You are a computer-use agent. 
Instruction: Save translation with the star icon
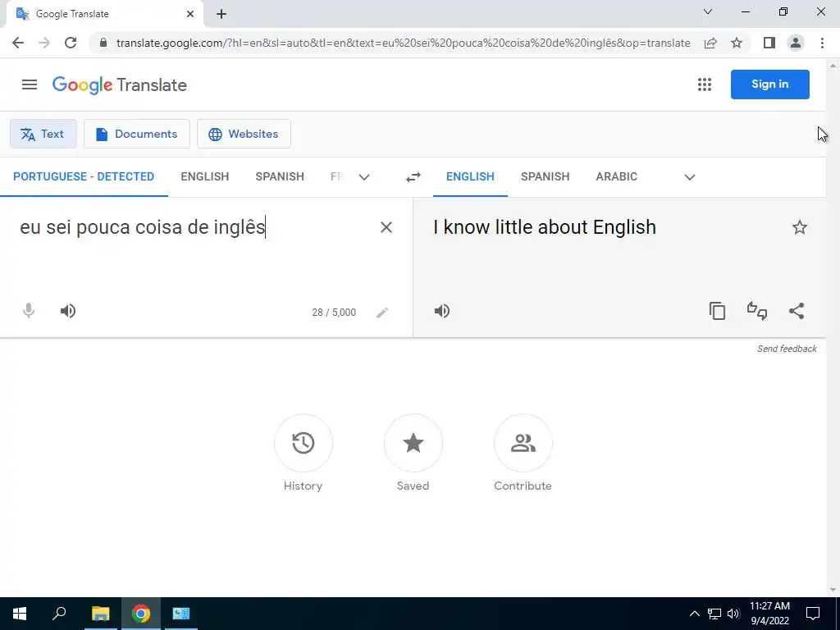pos(799,227)
